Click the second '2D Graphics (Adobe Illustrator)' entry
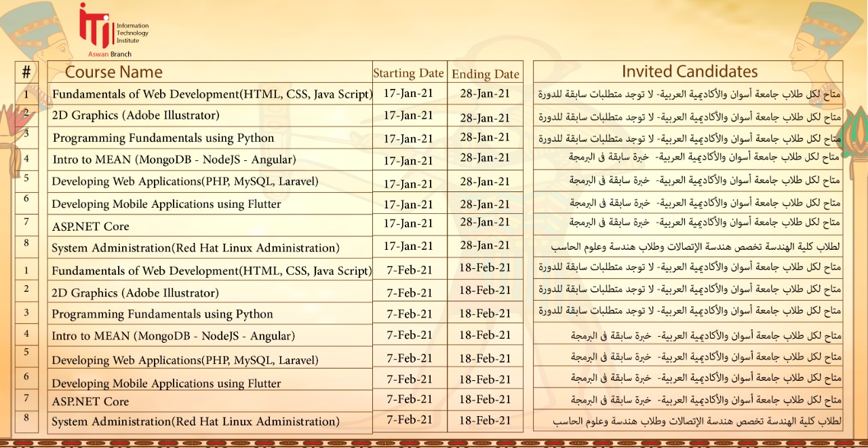Screen dimensions: 868x448 (x=135, y=293)
